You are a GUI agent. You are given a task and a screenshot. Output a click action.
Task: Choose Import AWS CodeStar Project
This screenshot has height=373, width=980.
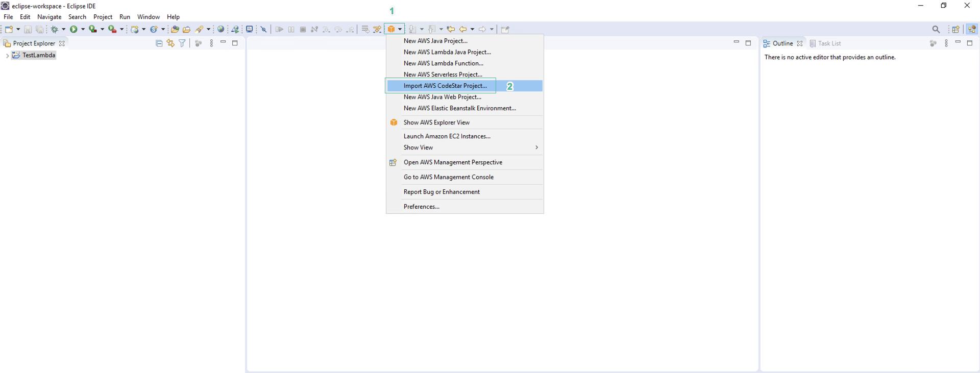(x=464, y=86)
